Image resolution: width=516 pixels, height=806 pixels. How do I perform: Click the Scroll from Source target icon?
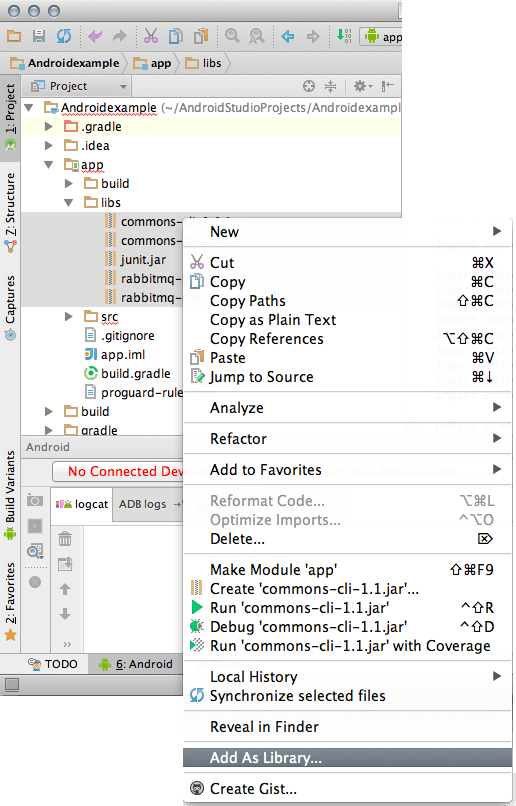[309, 86]
